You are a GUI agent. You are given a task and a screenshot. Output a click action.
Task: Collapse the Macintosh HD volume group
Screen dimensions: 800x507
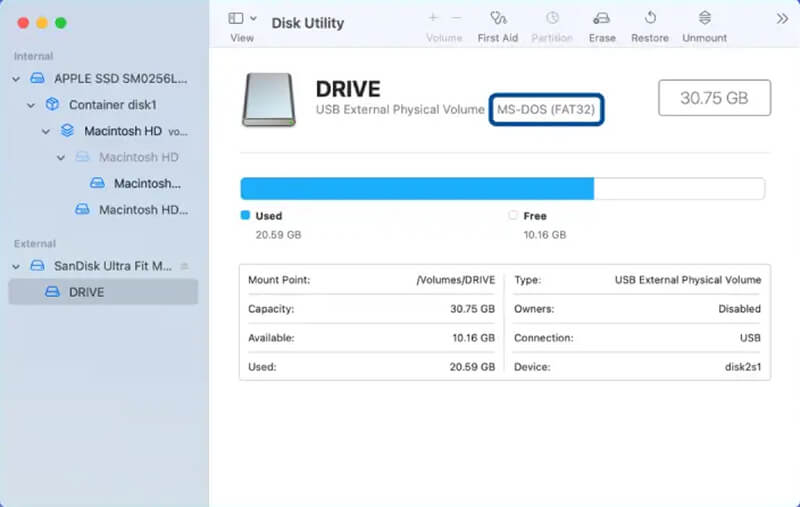[x=46, y=132]
